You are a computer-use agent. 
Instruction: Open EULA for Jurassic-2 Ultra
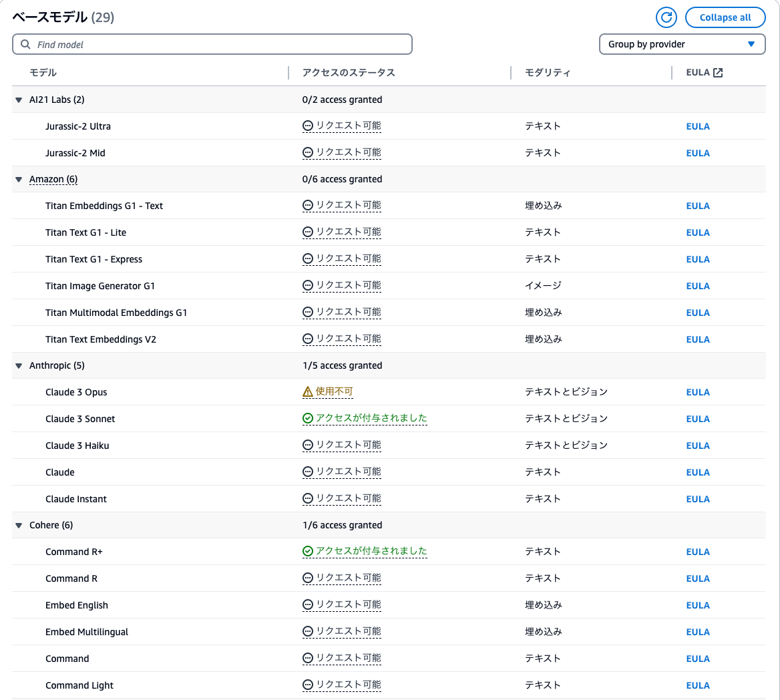point(697,126)
